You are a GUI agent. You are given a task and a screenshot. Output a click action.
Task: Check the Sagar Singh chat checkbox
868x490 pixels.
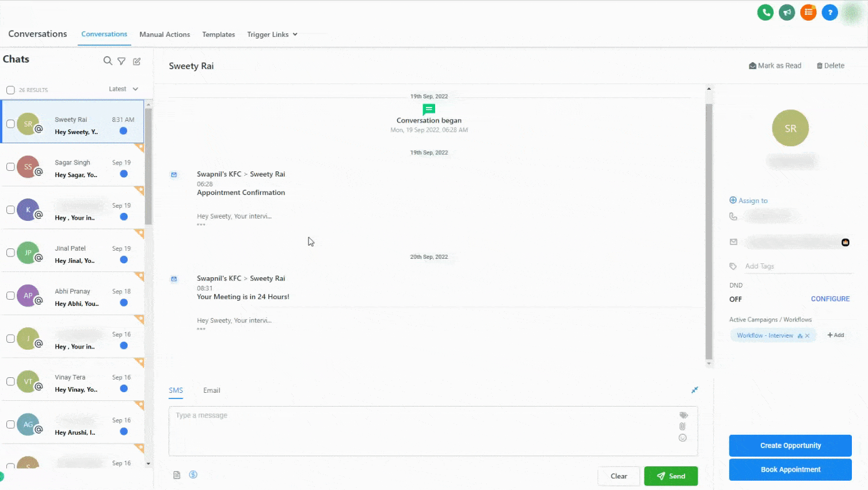pyautogui.click(x=10, y=167)
